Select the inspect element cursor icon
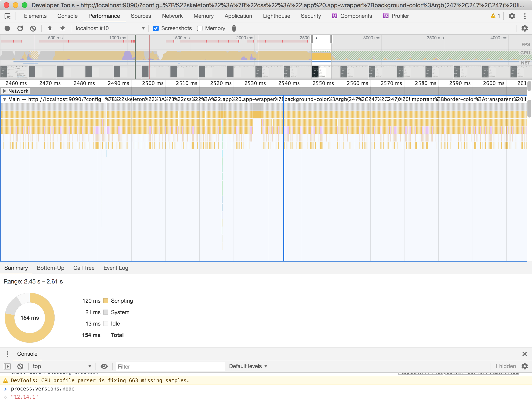Image resolution: width=532 pixels, height=401 pixels. click(8, 16)
